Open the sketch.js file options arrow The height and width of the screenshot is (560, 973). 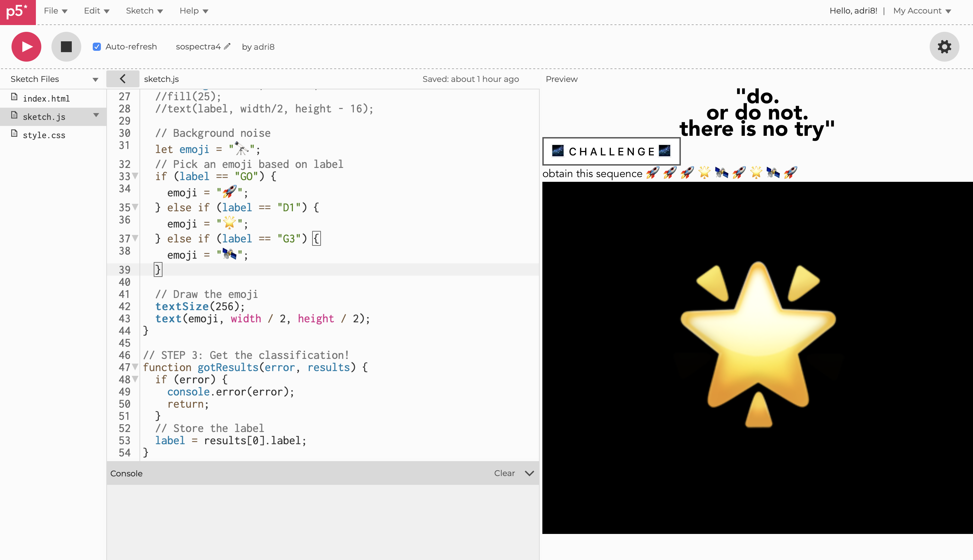pos(96,115)
